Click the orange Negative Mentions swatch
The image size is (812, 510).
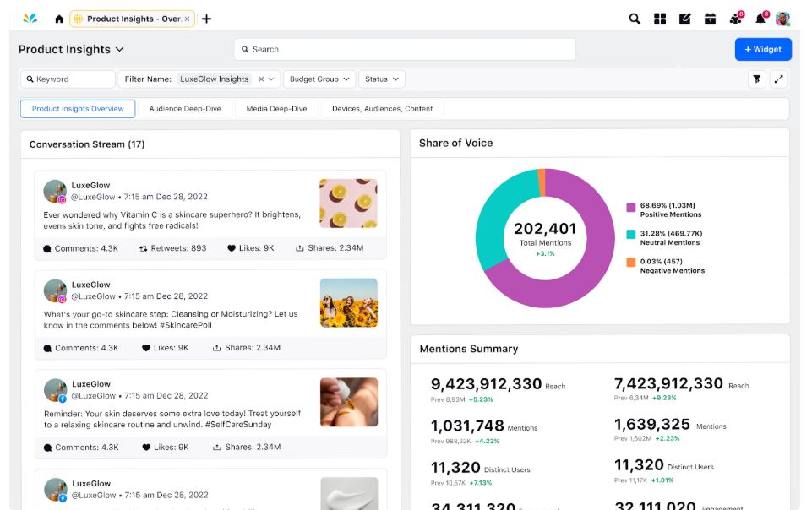click(630, 263)
